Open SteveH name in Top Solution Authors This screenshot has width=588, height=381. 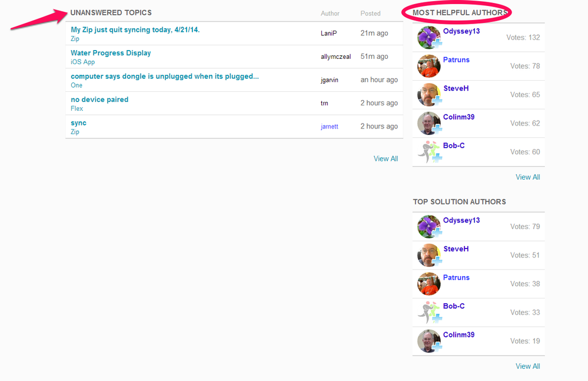[456, 249]
